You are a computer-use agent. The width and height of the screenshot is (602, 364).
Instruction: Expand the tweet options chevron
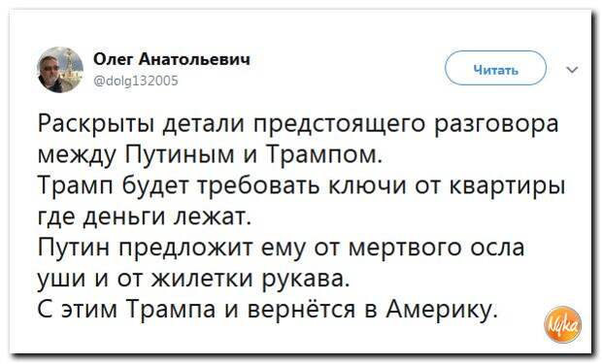[573, 70]
